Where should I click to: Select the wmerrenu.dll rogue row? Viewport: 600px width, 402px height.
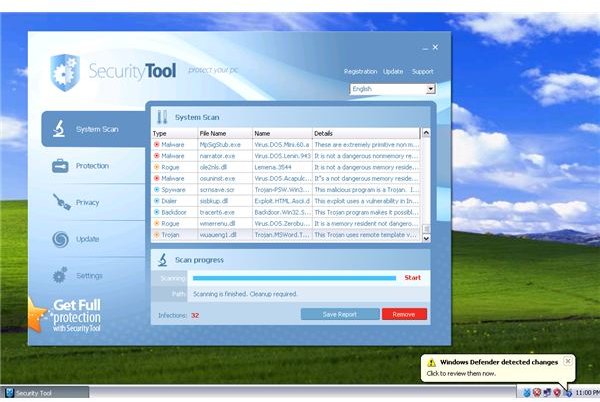(285, 223)
